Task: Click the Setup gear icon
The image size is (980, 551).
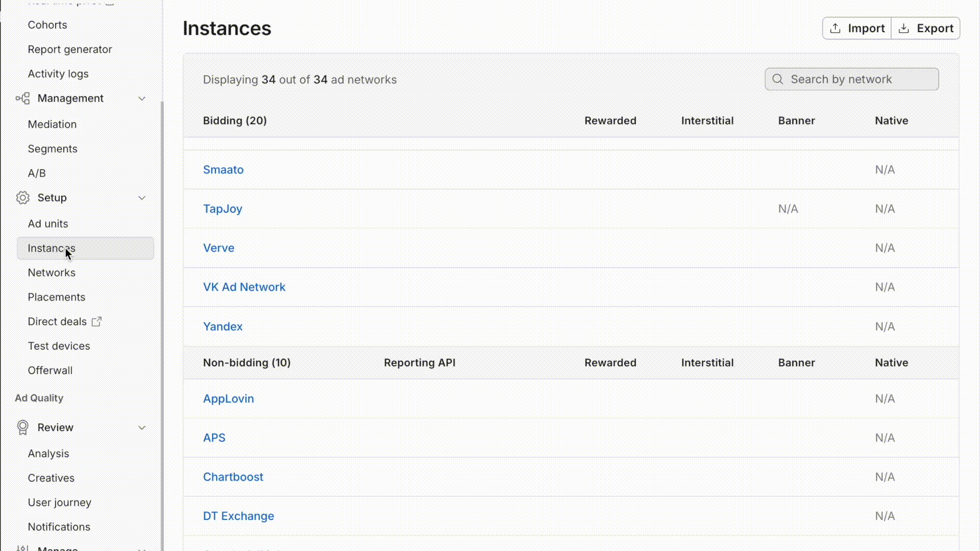Action: click(22, 198)
